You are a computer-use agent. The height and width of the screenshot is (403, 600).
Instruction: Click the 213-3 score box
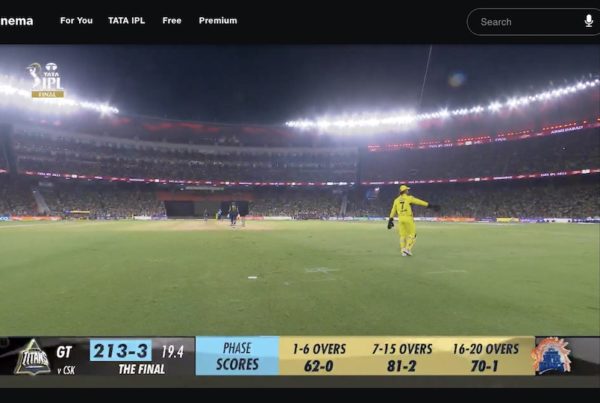click(121, 351)
